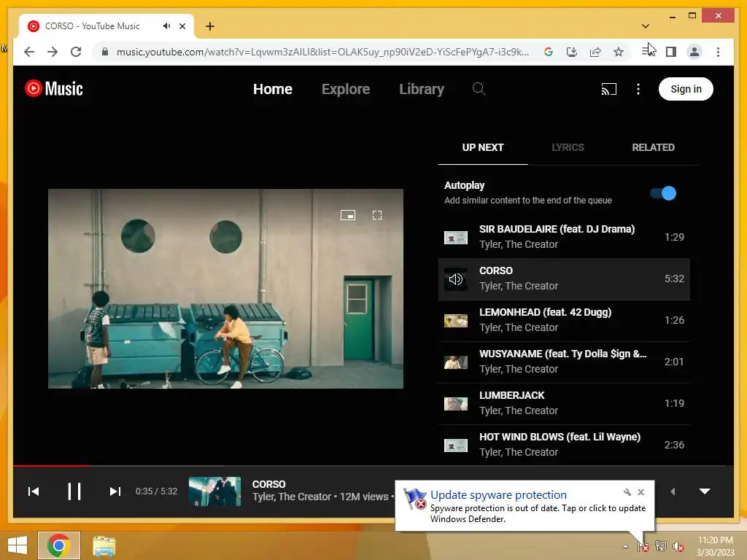Enable miniplayer on the video
This screenshot has height=560, width=747.
tap(348, 215)
